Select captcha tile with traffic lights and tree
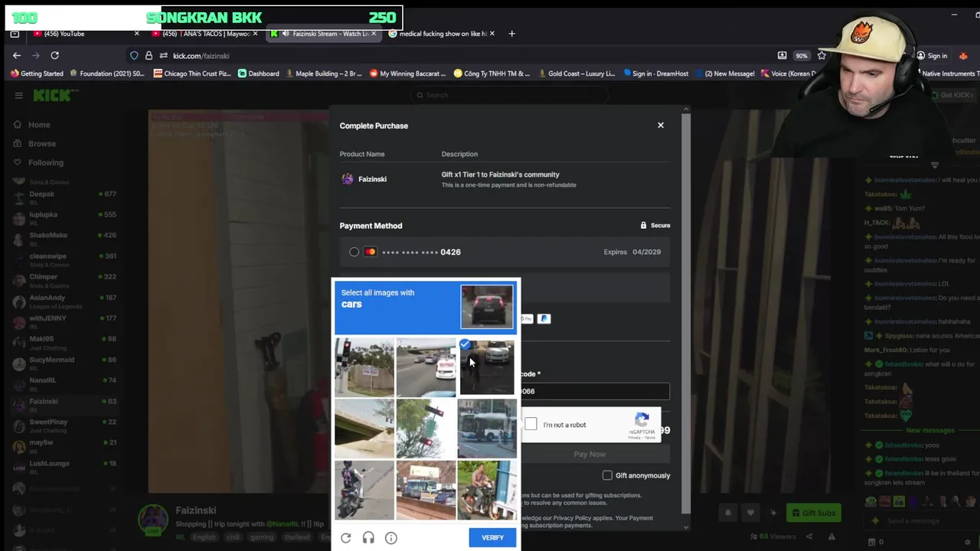 coord(426,429)
